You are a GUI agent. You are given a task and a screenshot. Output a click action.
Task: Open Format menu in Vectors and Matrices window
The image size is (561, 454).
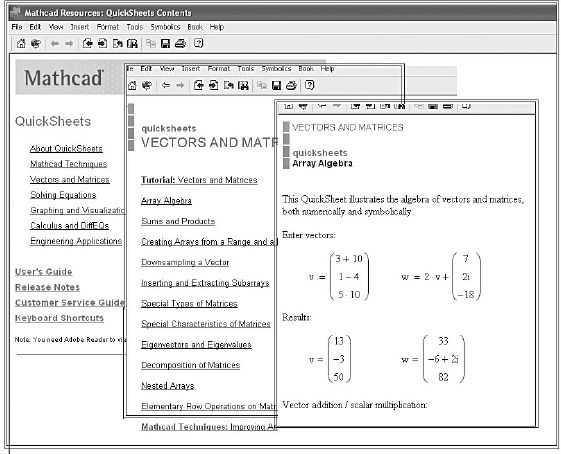click(x=219, y=69)
